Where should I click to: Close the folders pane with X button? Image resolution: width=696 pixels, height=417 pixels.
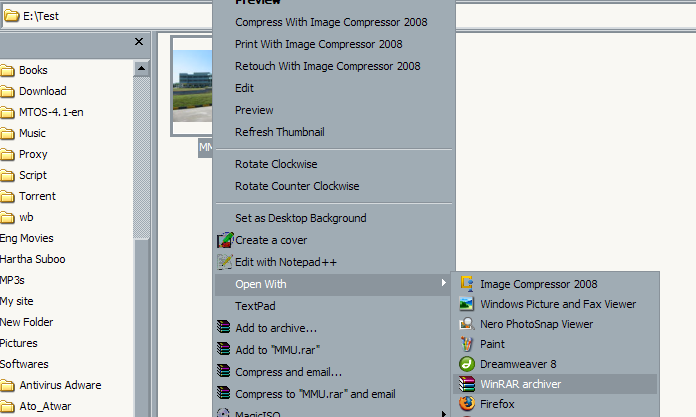[x=139, y=41]
